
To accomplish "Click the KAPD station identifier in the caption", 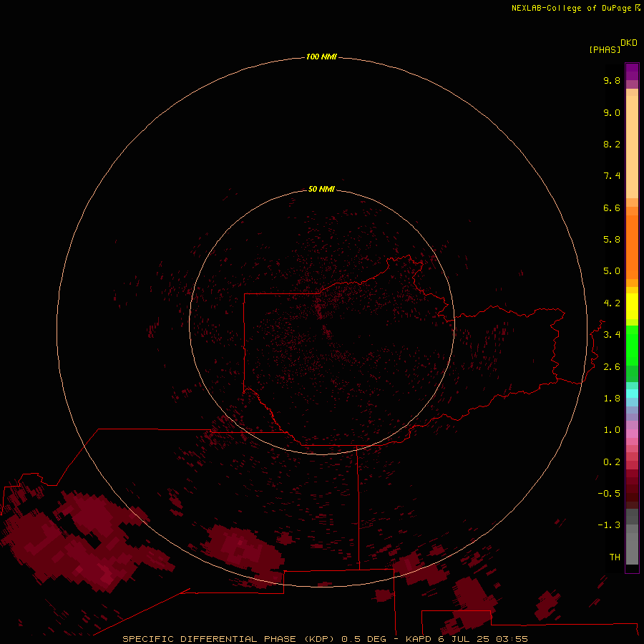I will coord(419,639).
